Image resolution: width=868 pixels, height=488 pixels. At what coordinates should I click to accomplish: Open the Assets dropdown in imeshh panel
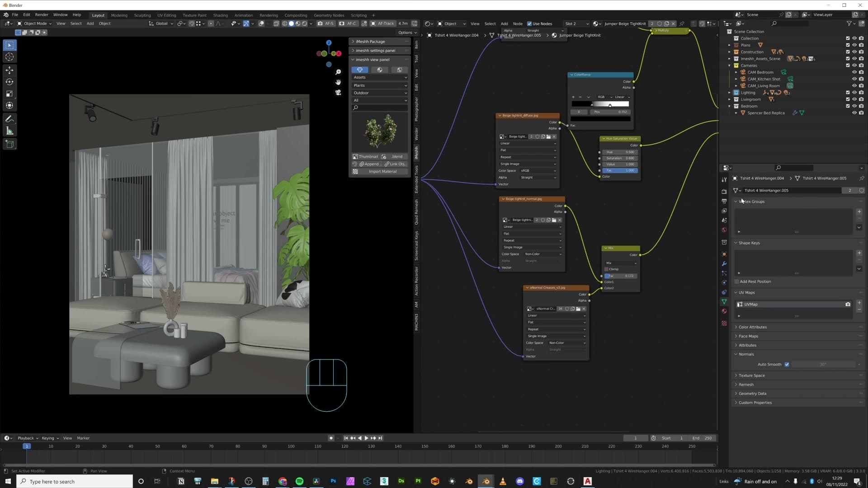[380, 78]
